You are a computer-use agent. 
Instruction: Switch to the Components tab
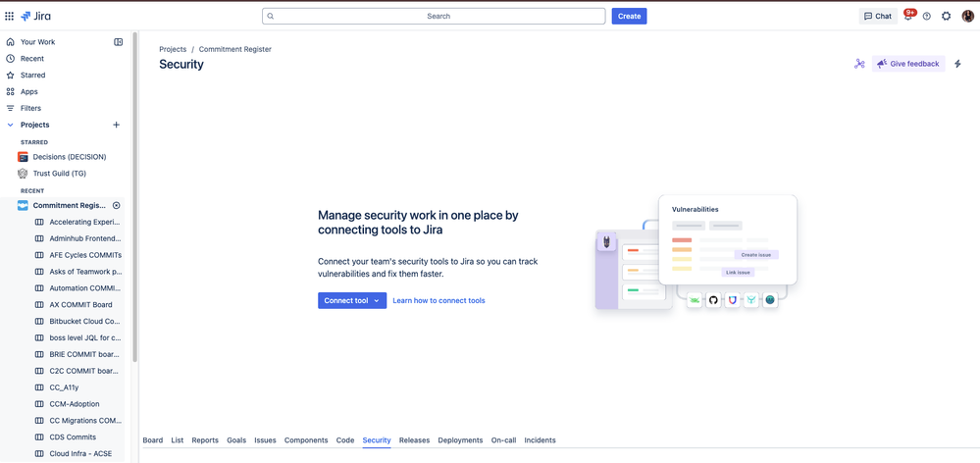[x=306, y=440]
